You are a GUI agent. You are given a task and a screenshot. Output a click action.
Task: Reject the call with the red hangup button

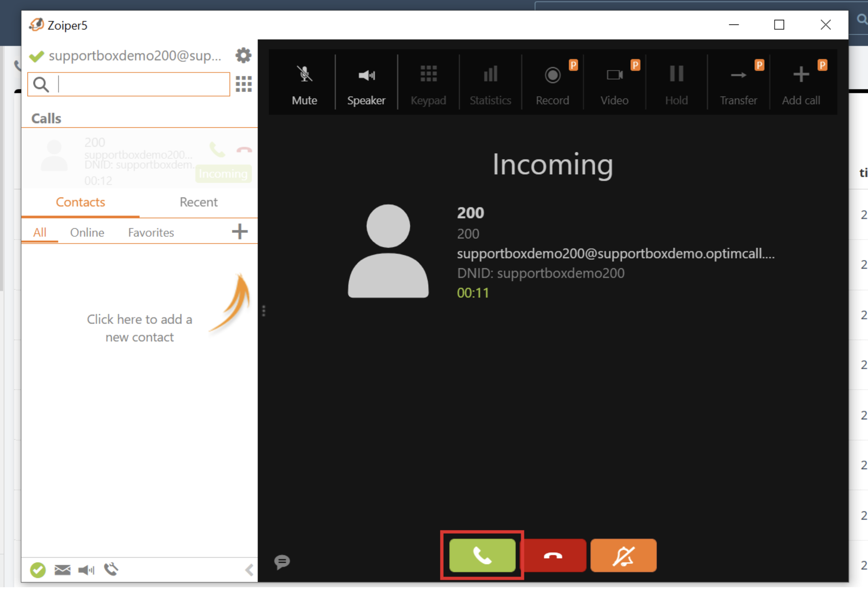[x=553, y=555]
